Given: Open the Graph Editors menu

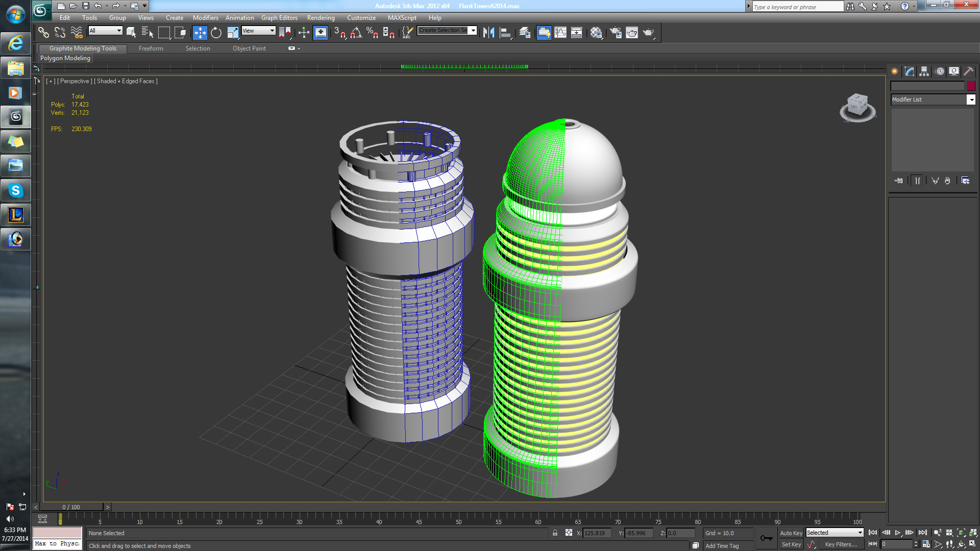Looking at the screenshot, I should tap(279, 18).
